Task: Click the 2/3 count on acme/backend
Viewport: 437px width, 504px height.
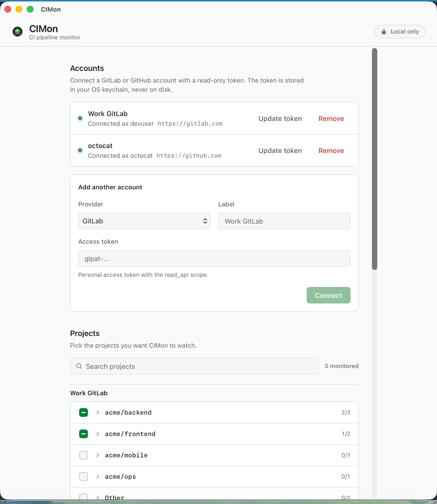Action: click(346, 412)
